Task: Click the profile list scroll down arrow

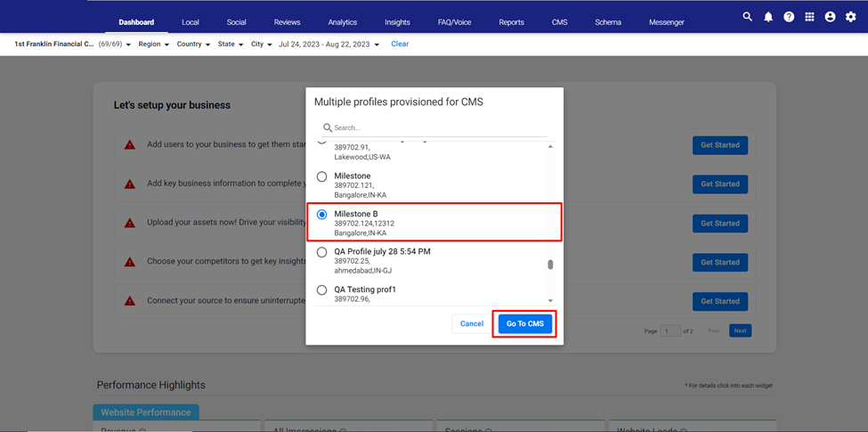Action: (x=550, y=300)
